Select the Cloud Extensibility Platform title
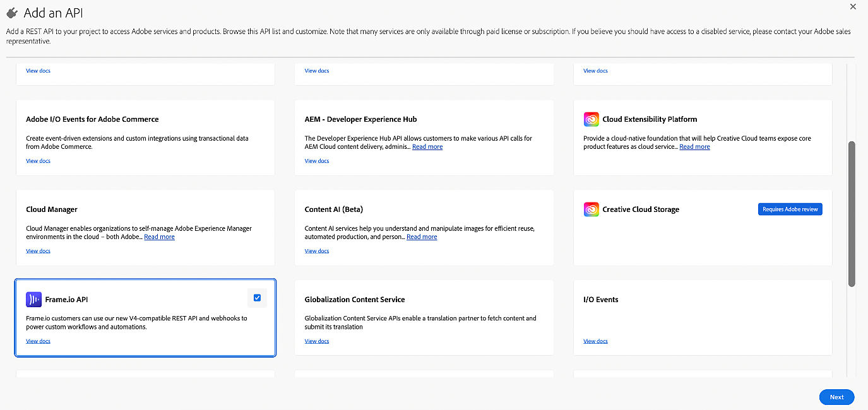Screen dimensions: 868x410 click(x=650, y=119)
